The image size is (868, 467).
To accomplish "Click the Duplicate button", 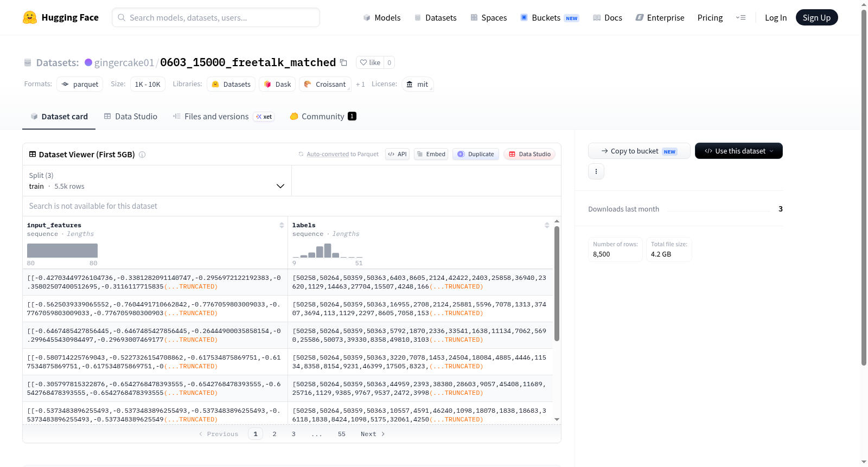I will (476, 154).
